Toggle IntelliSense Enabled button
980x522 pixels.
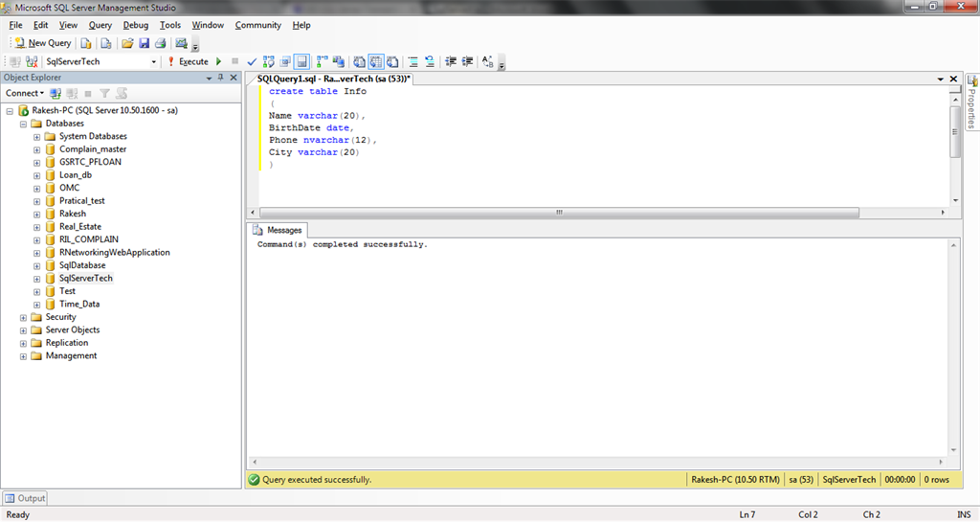click(x=301, y=61)
